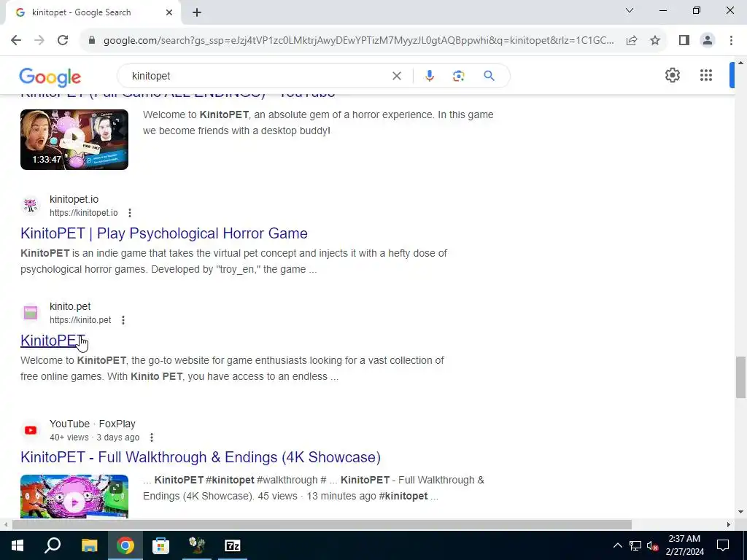Open File Explorer from the taskbar
The height and width of the screenshot is (560, 747).
89,545
